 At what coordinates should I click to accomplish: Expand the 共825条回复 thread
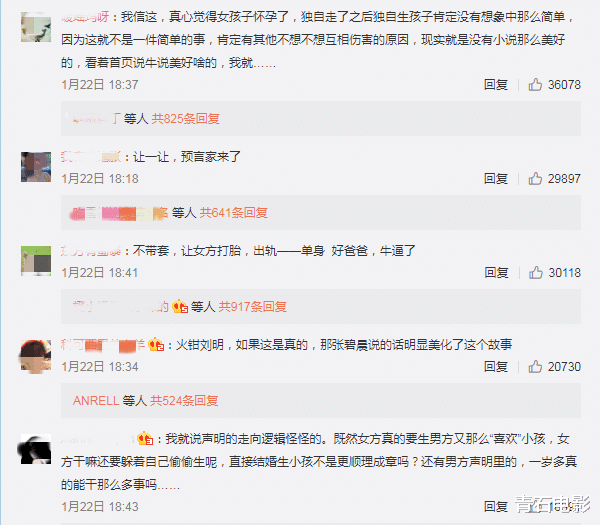186,119
